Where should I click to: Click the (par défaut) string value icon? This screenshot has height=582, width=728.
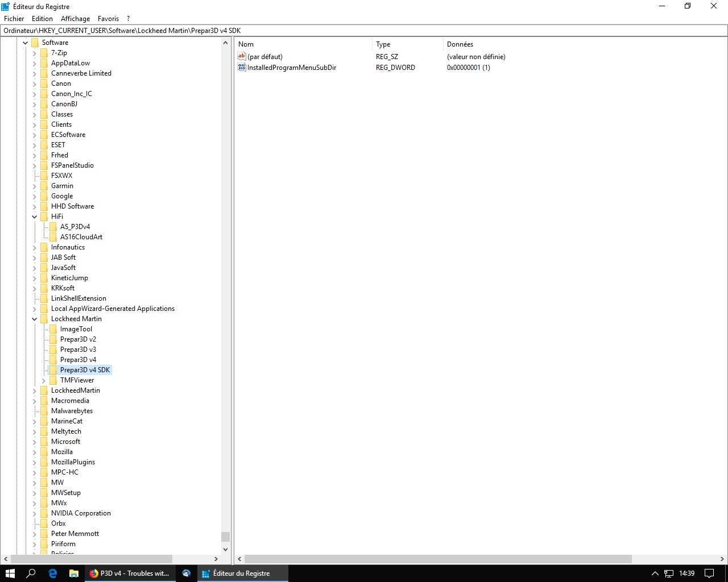[x=242, y=56]
